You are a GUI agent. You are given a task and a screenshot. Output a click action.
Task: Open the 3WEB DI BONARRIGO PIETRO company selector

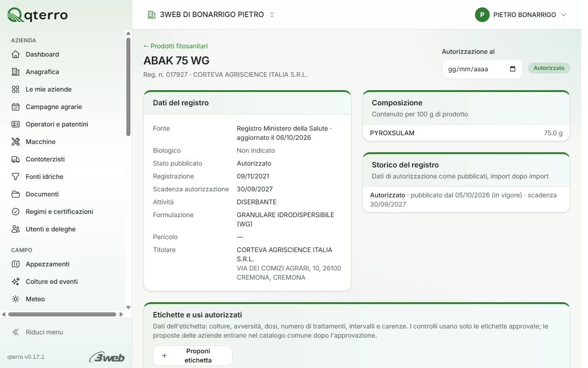(211, 15)
